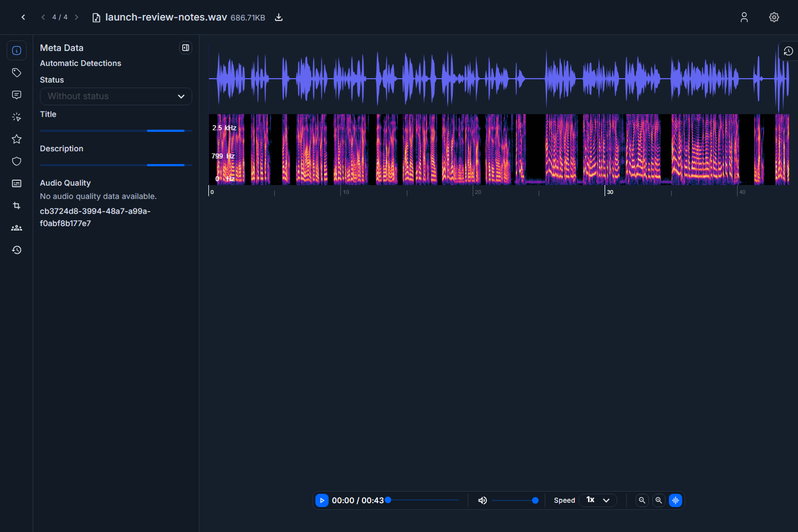Open the captions sidebar icon
This screenshot has width=798, height=532.
click(17, 183)
